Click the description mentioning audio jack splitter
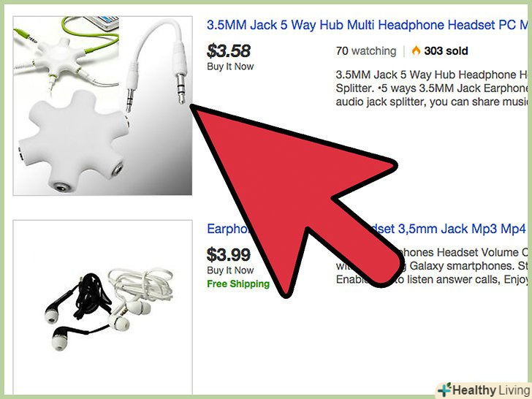 (432, 88)
